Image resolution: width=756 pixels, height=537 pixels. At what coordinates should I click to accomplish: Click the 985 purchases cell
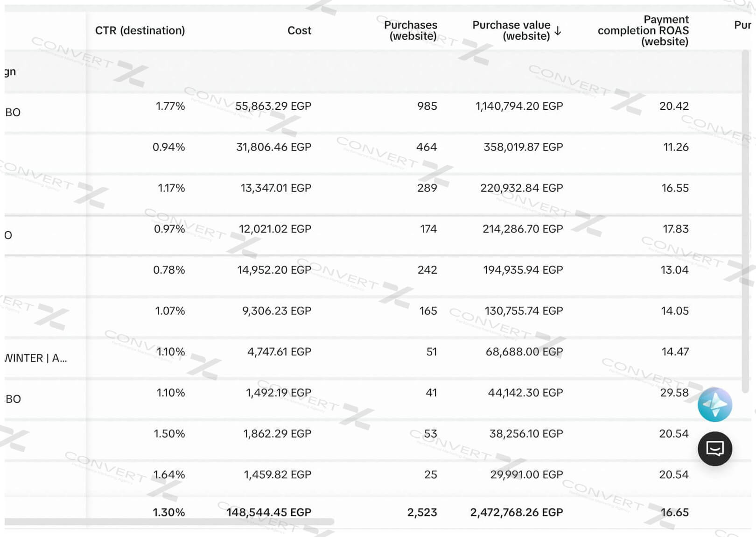coord(427,106)
